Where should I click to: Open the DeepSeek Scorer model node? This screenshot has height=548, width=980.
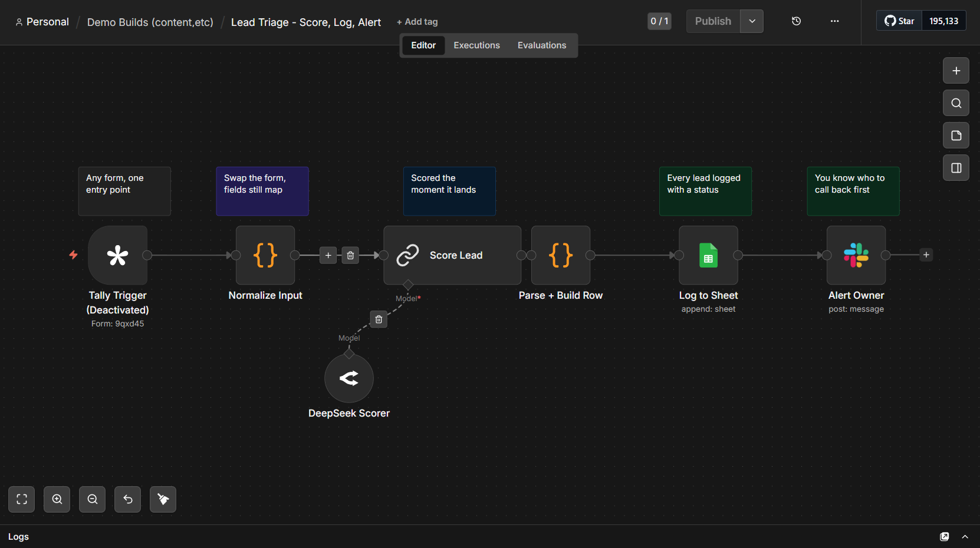(349, 378)
